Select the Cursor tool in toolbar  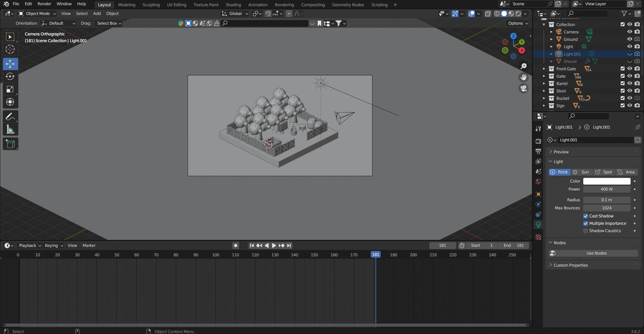click(x=10, y=49)
